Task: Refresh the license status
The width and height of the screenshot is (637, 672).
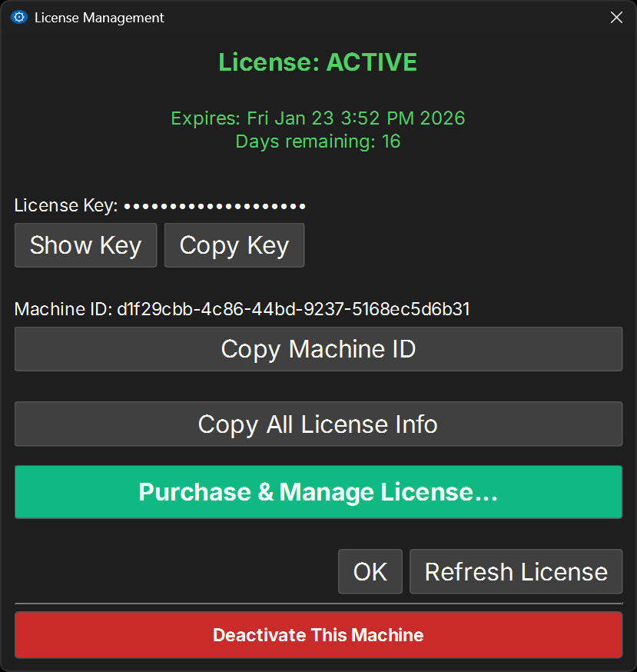Action: pos(516,571)
